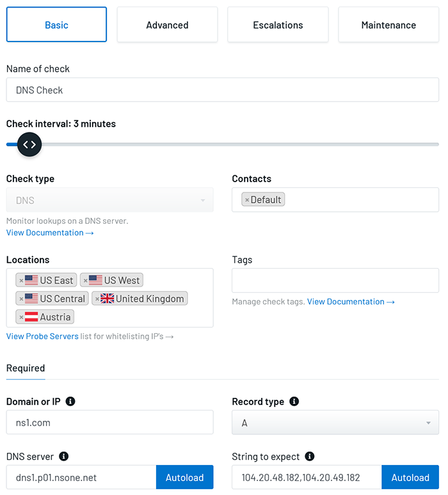The width and height of the screenshot is (448, 495).
Task: Remove the Default contact tag
Action: pyautogui.click(x=247, y=200)
